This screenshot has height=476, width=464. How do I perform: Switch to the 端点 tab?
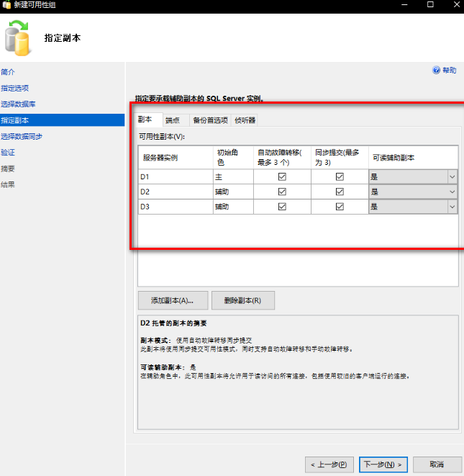(x=173, y=120)
